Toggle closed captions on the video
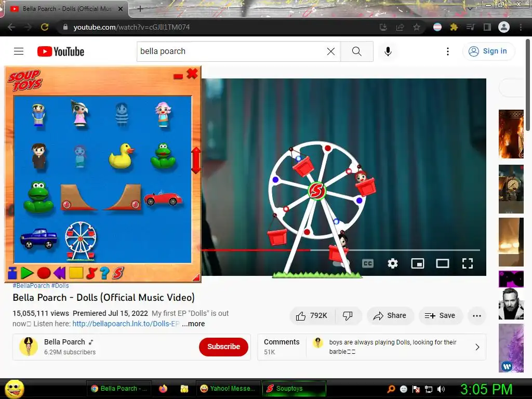Image resolution: width=532 pixels, height=399 pixels. click(368, 263)
